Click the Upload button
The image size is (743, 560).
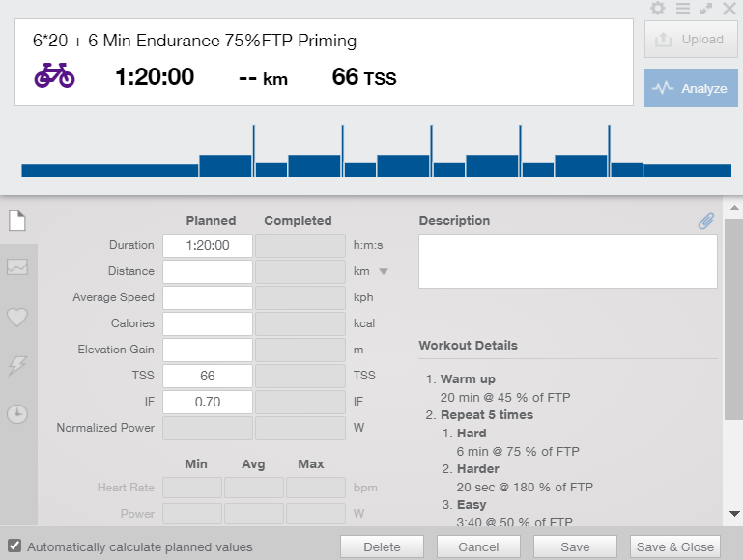click(x=691, y=40)
